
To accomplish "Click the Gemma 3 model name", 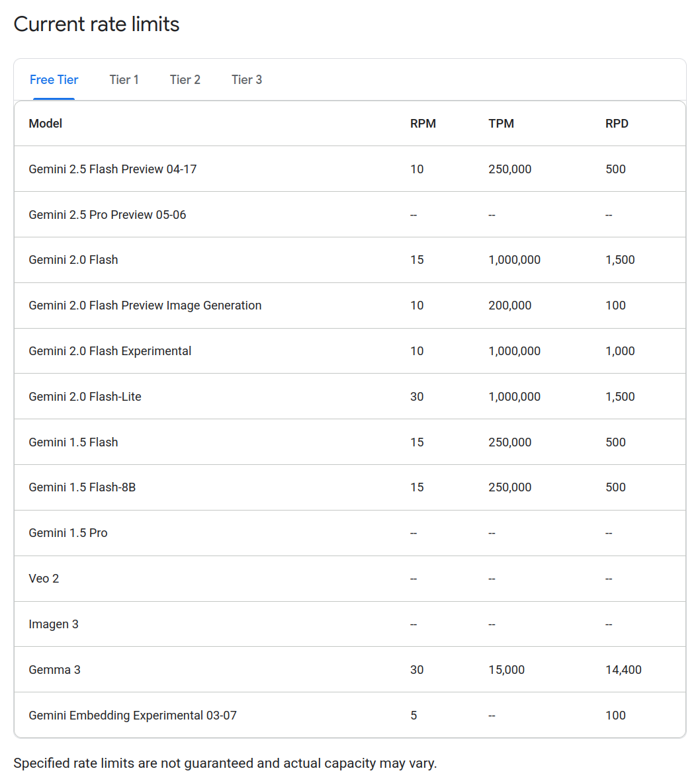I will [54, 669].
